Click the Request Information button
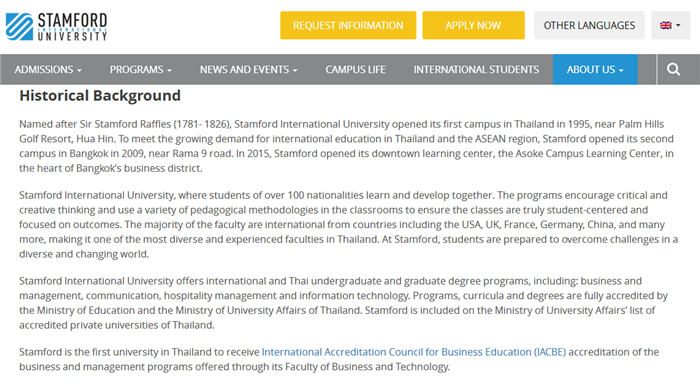Screen dimensions: 700x389 click(348, 25)
